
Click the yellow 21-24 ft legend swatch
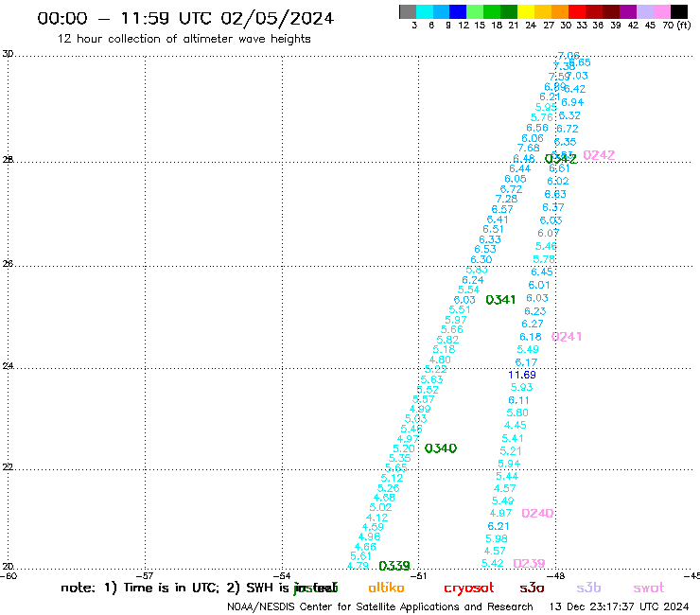point(526,11)
